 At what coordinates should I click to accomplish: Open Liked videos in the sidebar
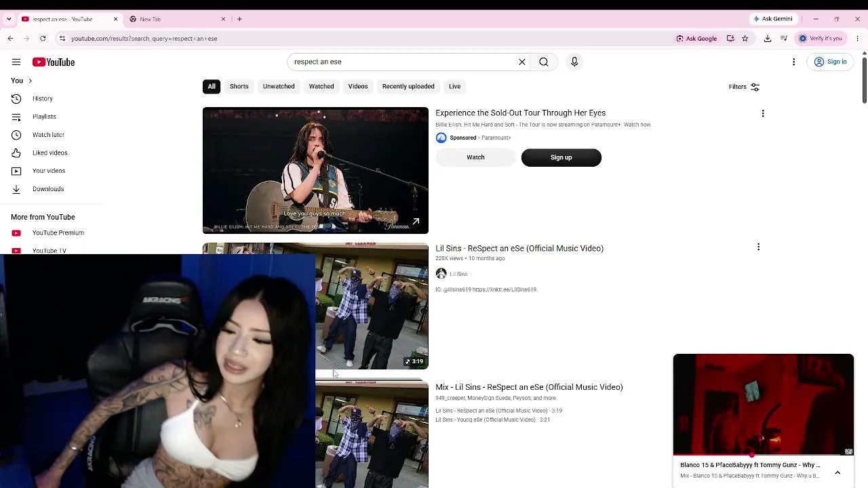point(50,153)
